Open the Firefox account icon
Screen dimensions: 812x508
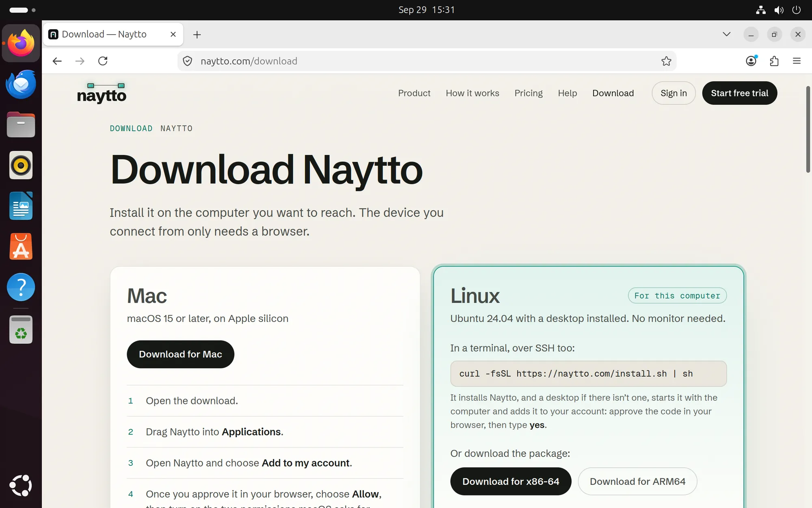click(x=752, y=61)
